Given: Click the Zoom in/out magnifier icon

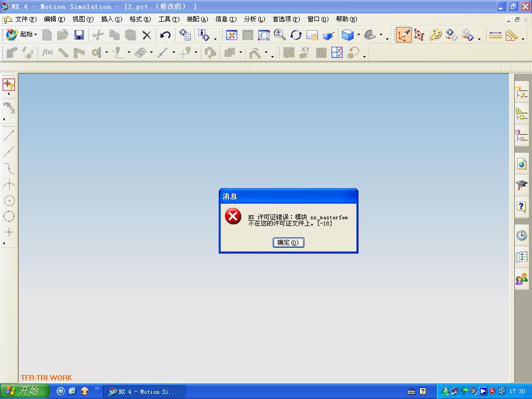Looking at the screenshot, I should tap(280, 35).
